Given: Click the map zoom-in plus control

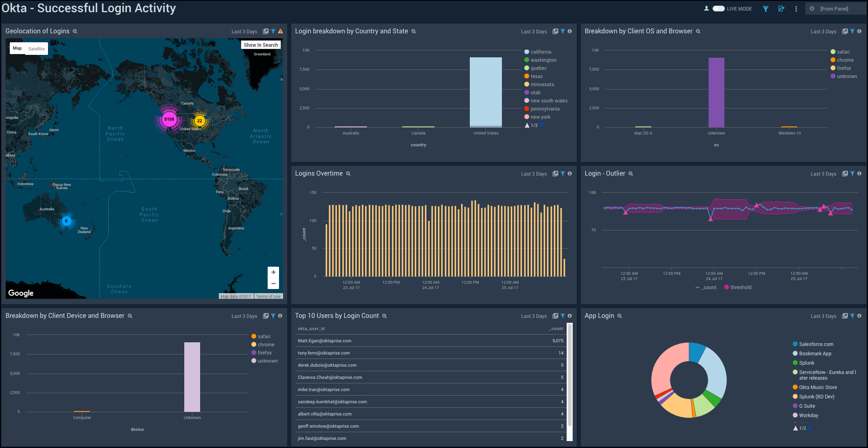Looking at the screenshot, I should [x=273, y=272].
